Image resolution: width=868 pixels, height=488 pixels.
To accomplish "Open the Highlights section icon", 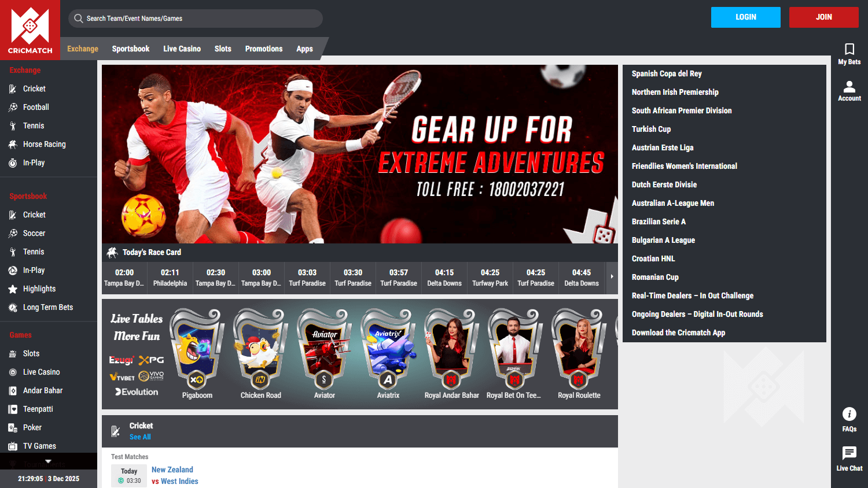I will point(12,289).
